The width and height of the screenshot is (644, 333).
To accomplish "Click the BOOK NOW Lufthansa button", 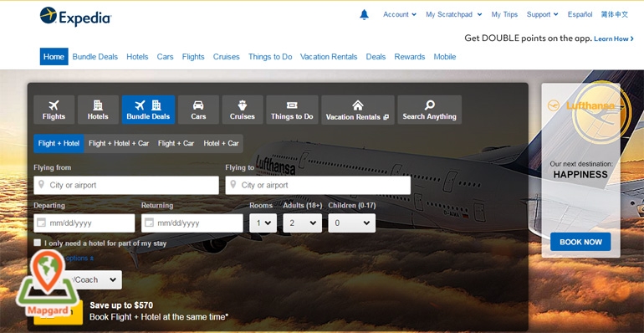I will click(x=580, y=242).
